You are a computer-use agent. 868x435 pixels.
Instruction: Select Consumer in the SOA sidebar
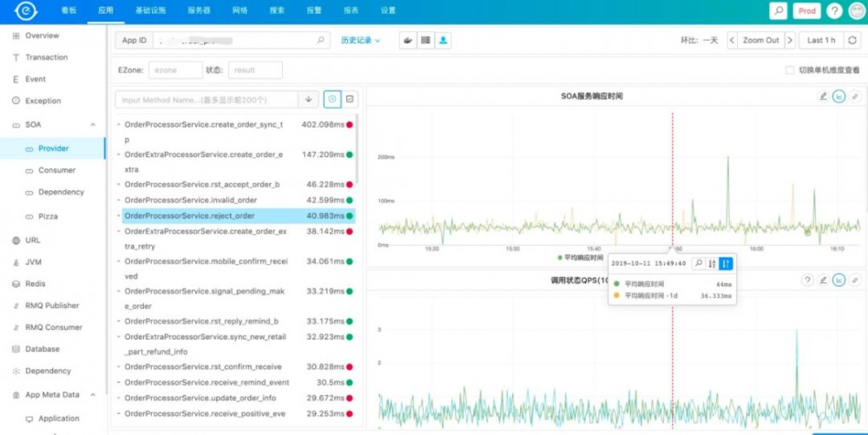57,170
